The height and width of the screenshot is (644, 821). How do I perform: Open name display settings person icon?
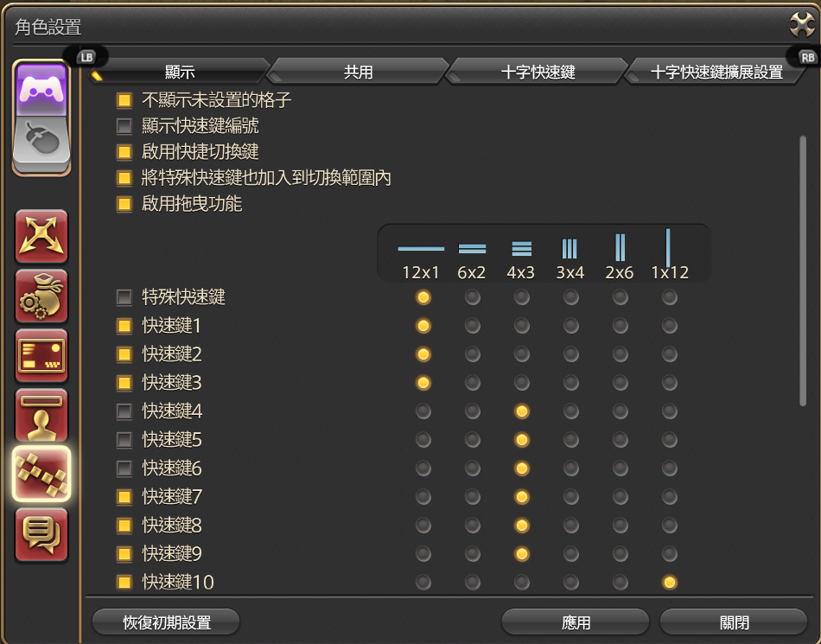(41, 415)
